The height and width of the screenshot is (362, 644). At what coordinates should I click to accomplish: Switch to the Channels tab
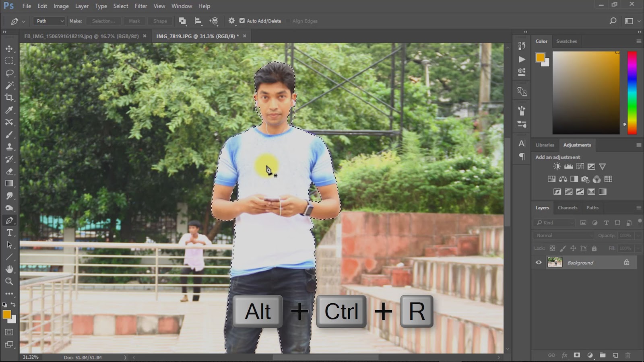[567, 208]
